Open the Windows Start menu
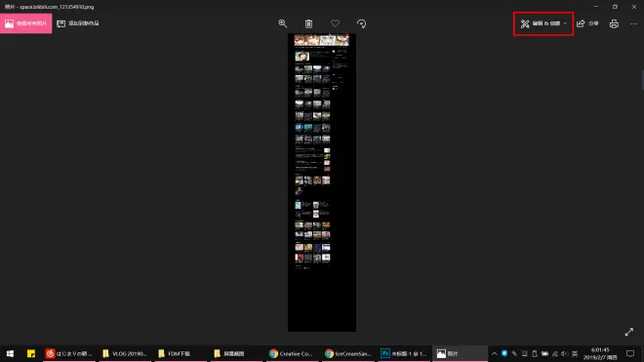The height and width of the screenshot is (362, 644). 10,354
